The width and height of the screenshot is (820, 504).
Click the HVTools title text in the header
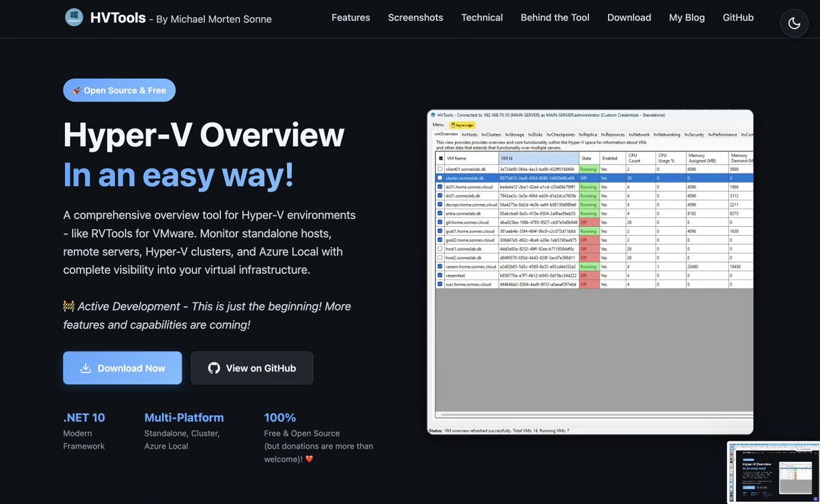pos(118,18)
